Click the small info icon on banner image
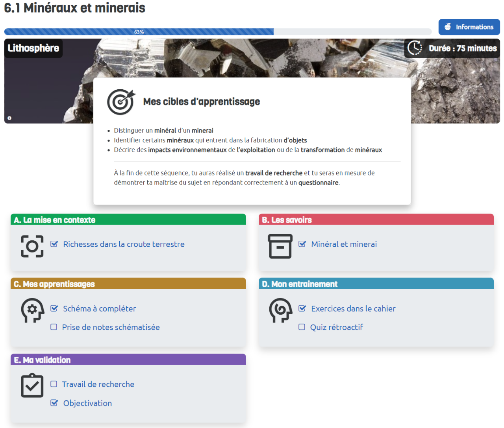This screenshot has width=504, height=428. [x=9, y=118]
